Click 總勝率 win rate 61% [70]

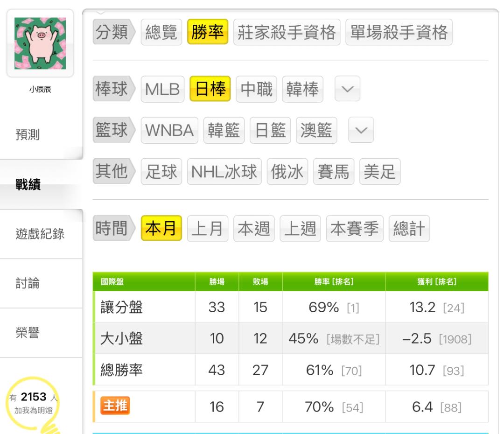coord(334,371)
